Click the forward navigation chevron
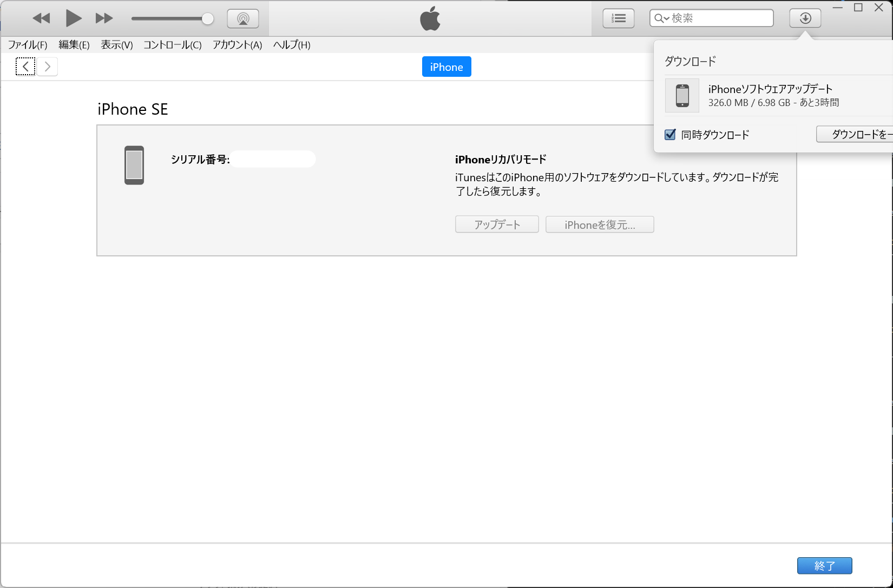The image size is (893, 588). pos(48,66)
